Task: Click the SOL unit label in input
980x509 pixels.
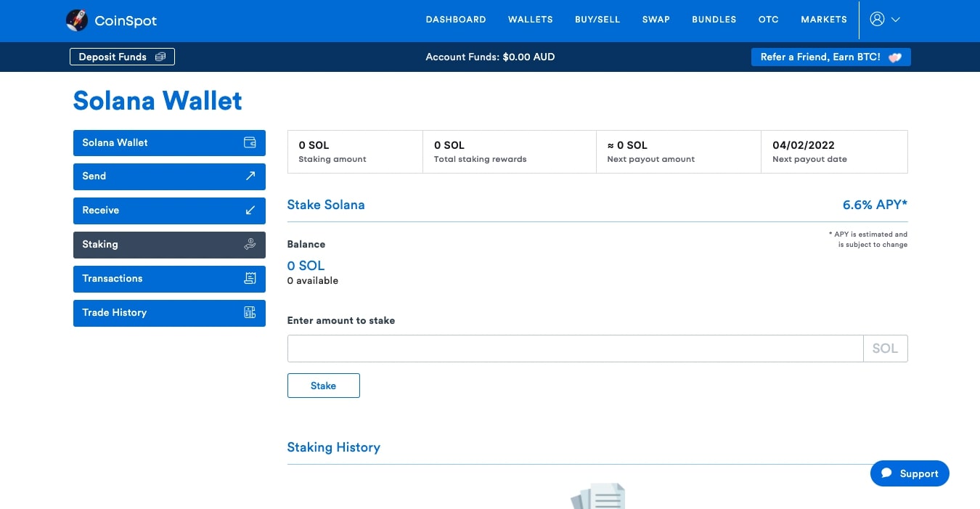Action: point(885,349)
